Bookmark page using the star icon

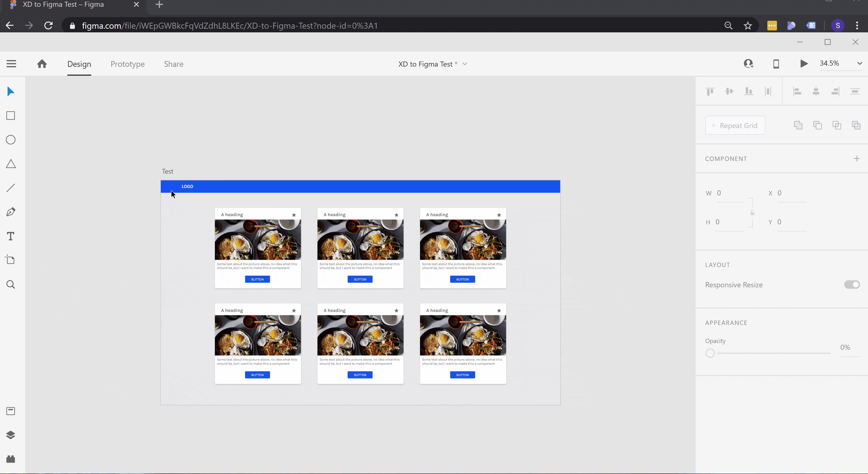coord(748,26)
